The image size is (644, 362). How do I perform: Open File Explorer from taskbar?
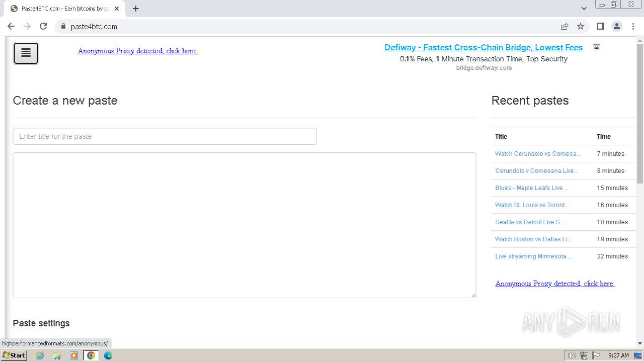pyautogui.click(x=57, y=355)
